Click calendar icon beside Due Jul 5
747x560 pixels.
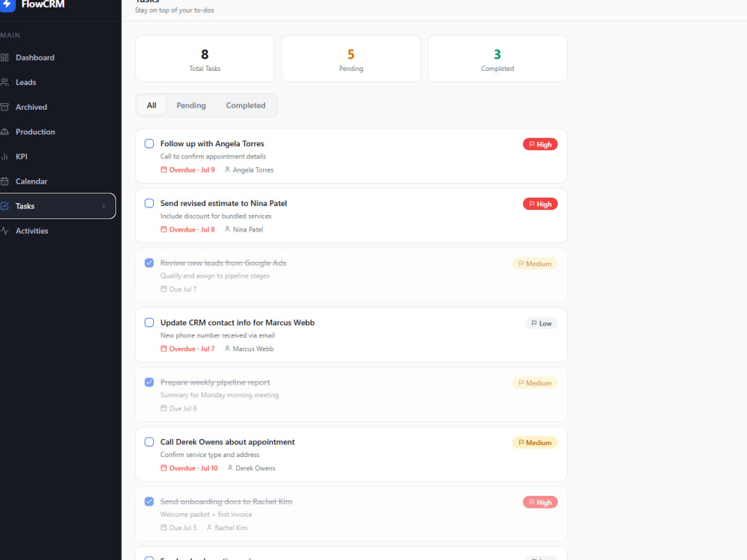tap(164, 527)
